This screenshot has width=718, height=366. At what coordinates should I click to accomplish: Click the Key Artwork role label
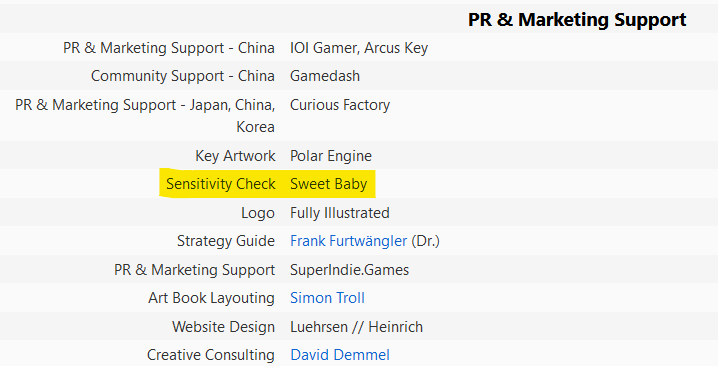coord(235,156)
